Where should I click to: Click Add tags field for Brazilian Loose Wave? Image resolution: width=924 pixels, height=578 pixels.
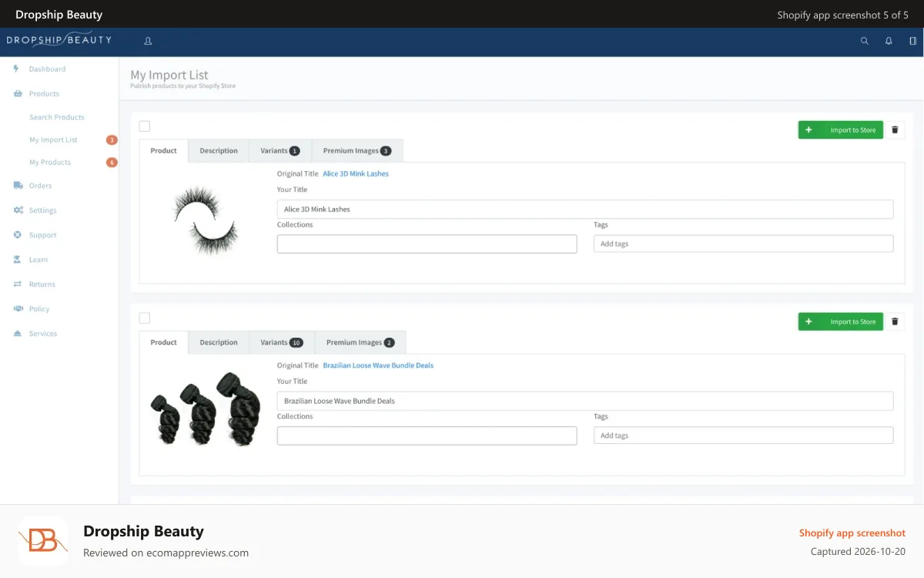(744, 435)
